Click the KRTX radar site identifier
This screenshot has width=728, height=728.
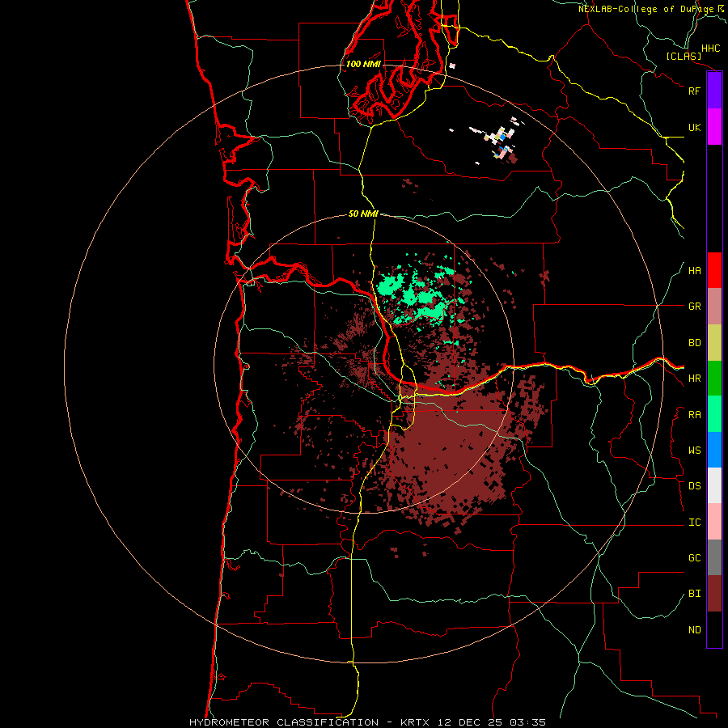(x=415, y=722)
